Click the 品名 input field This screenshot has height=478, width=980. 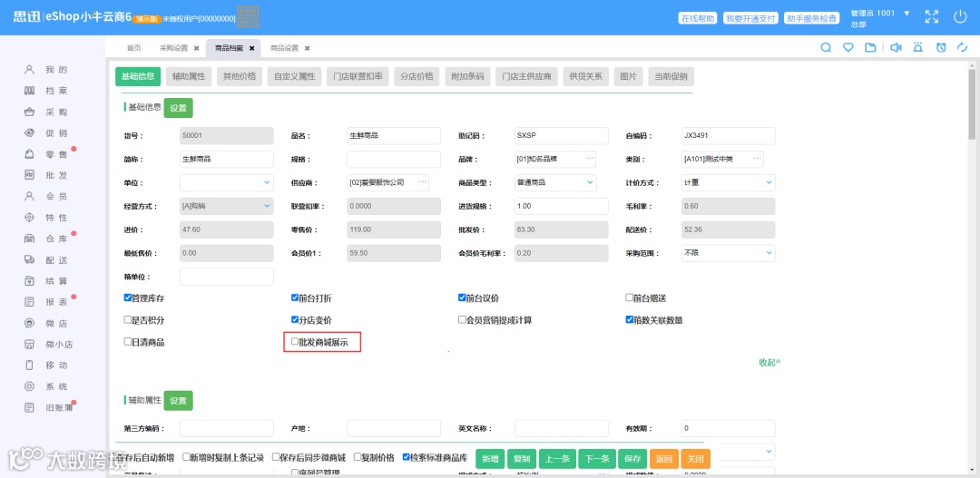pyautogui.click(x=393, y=135)
